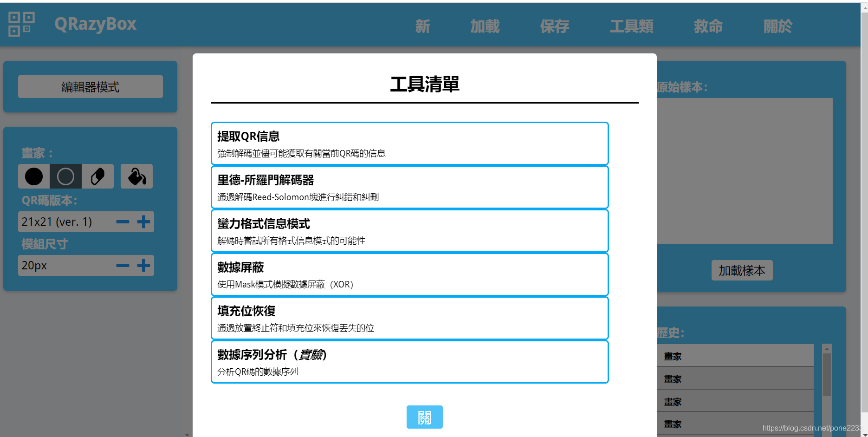The image size is (868, 437).
Task: Open the 蠻力格式信息模式 tool
Action: click(x=409, y=231)
